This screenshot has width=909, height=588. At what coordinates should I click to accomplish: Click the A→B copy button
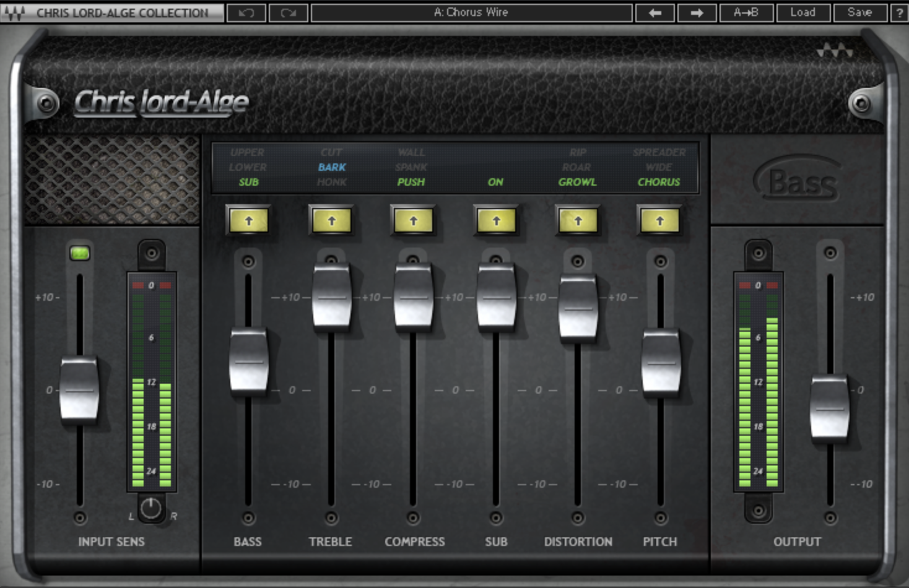coord(746,12)
